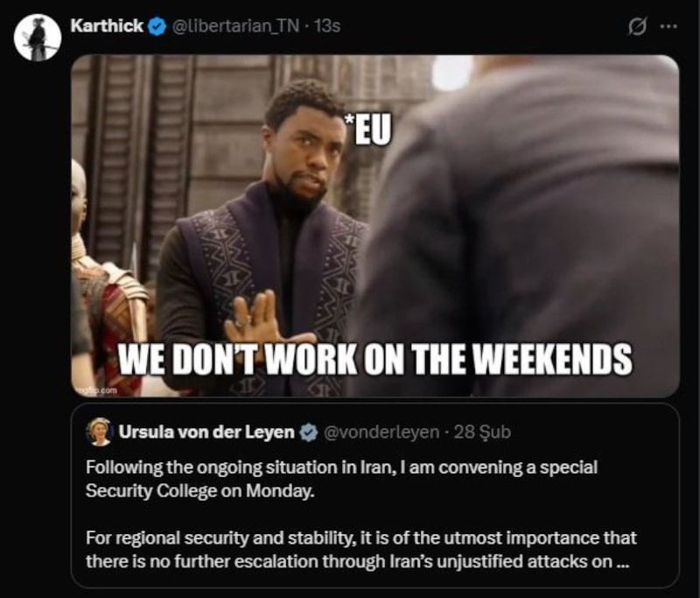Click the "WE DON'T WORK ON THE WEEKENDS" caption
Screen dimensions: 700x598
tap(375, 359)
